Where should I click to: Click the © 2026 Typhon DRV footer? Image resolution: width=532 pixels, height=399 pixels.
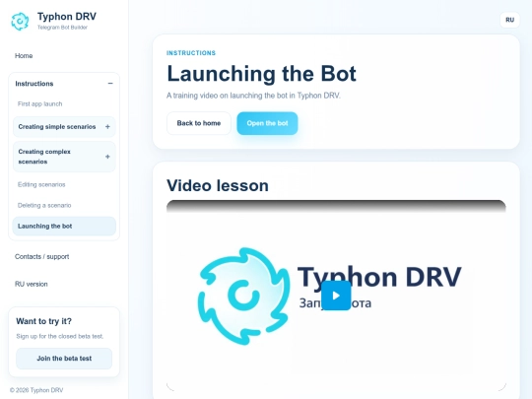click(x=36, y=390)
